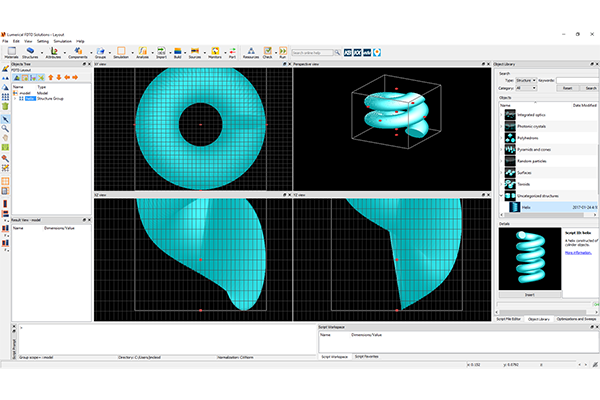Open the Category dropdown showing All
Image resolution: width=600 pixels, height=400 pixels.
click(526, 88)
